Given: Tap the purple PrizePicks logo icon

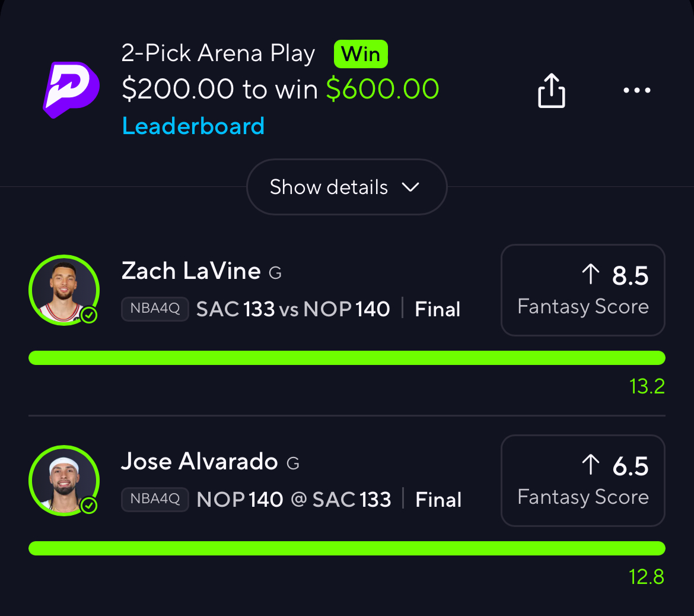Looking at the screenshot, I should click(x=71, y=89).
